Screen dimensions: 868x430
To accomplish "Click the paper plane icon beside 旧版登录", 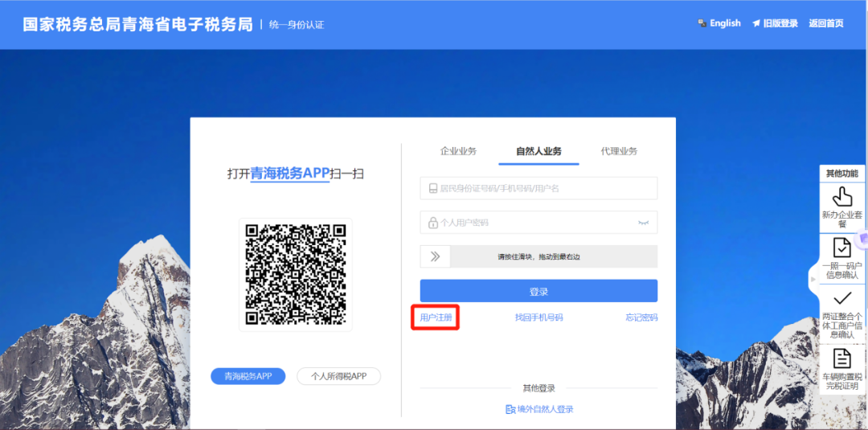I will (756, 23).
